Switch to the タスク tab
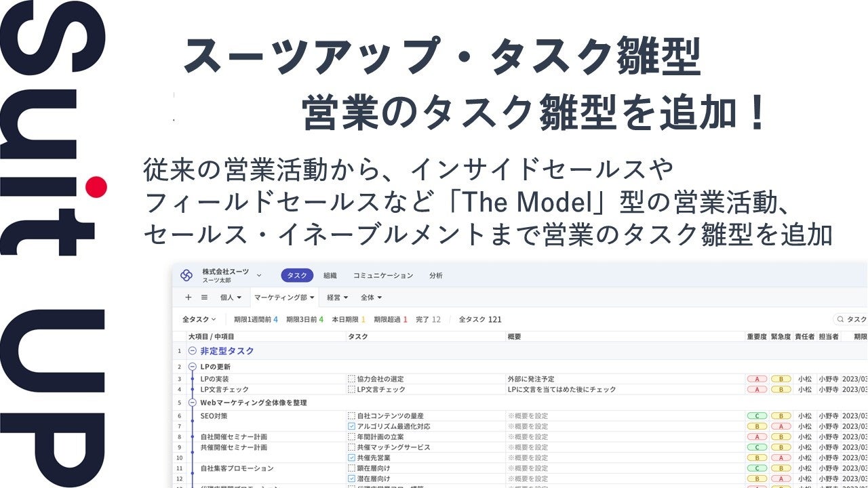This screenshot has height=488, width=868. (297, 276)
